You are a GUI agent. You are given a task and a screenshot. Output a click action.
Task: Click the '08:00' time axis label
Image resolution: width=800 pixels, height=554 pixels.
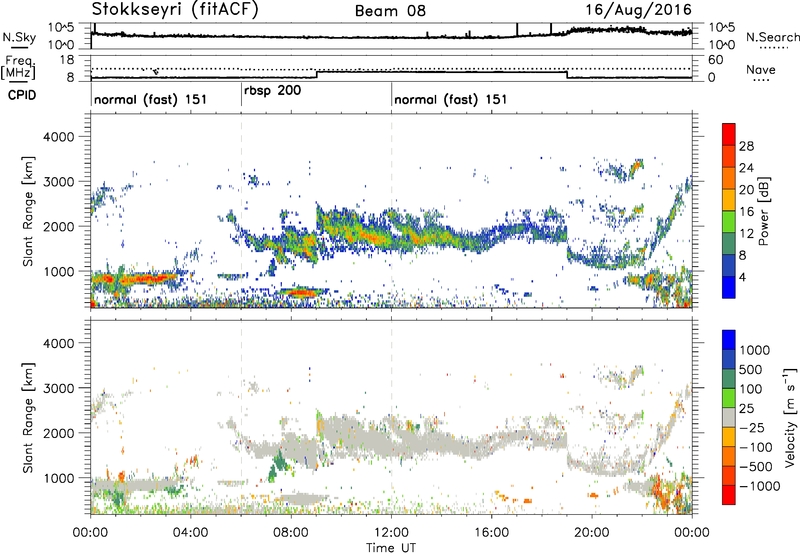coord(290,533)
